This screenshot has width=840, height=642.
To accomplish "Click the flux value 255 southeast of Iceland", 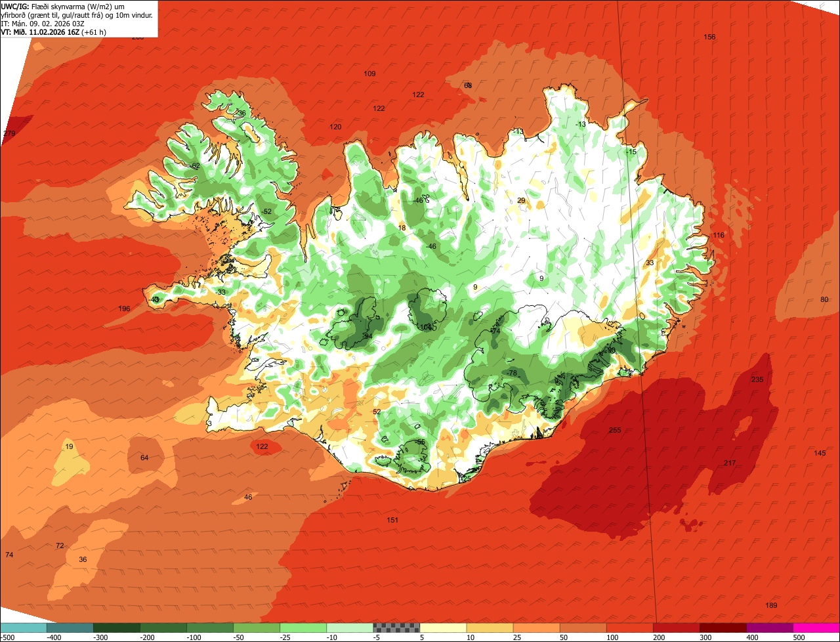I will pyautogui.click(x=615, y=430).
